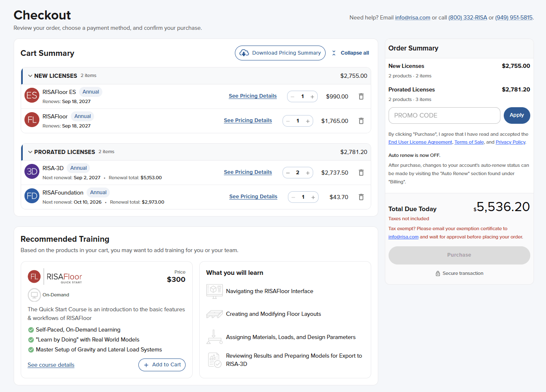Open the Terms of Sale link
This screenshot has width=546, height=392.
469,142
